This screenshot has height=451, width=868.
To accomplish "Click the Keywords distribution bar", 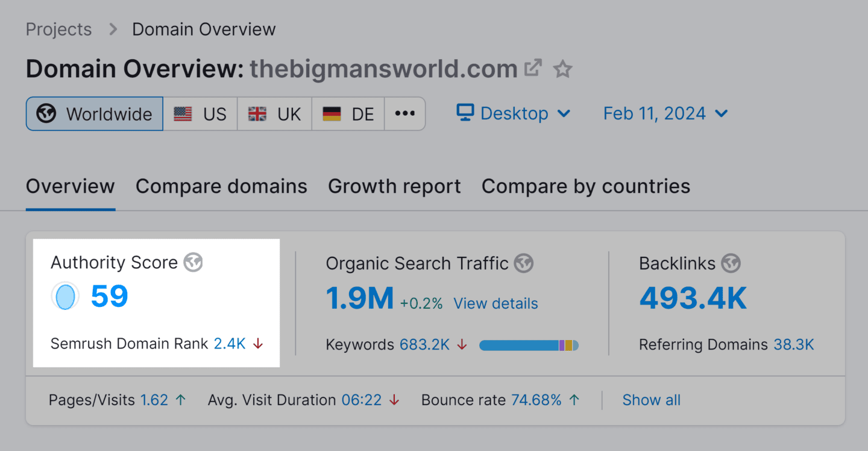I will pos(529,345).
